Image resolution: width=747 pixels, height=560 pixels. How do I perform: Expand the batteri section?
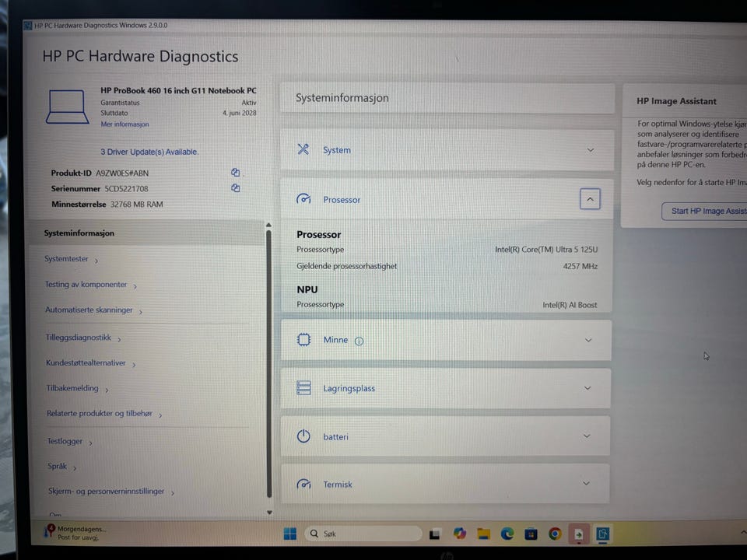[x=587, y=436]
